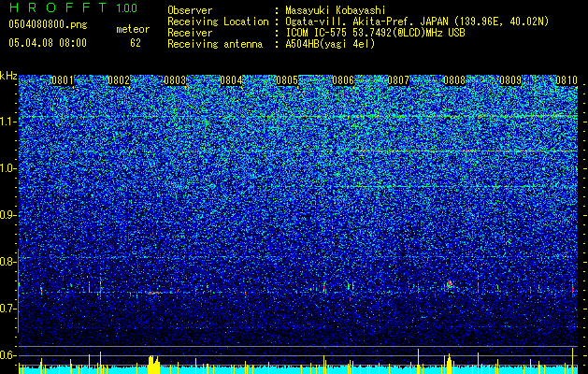Click the kHz axis unit label

click(8, 76)
